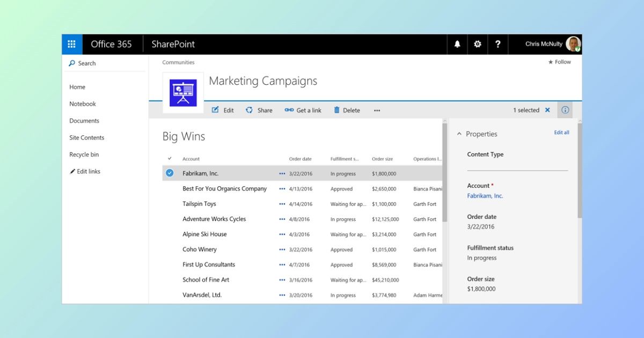
Task: Follow this site via star link
Action: (x=559, y=62)
